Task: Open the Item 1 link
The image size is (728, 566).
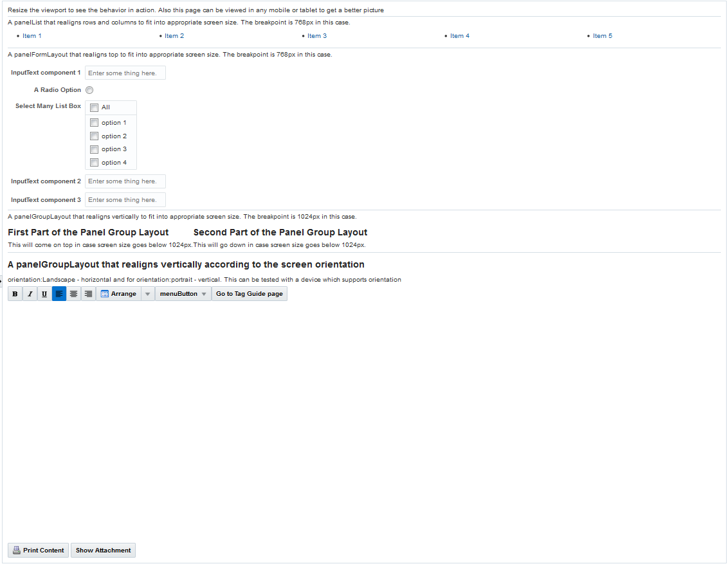Action: (x=32, y=36)
